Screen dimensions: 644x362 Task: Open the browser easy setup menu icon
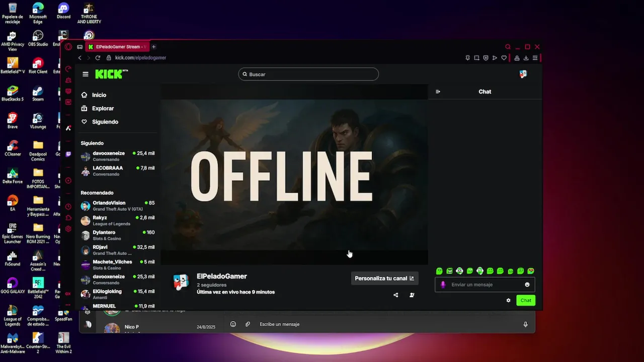(x=535, y=58)
